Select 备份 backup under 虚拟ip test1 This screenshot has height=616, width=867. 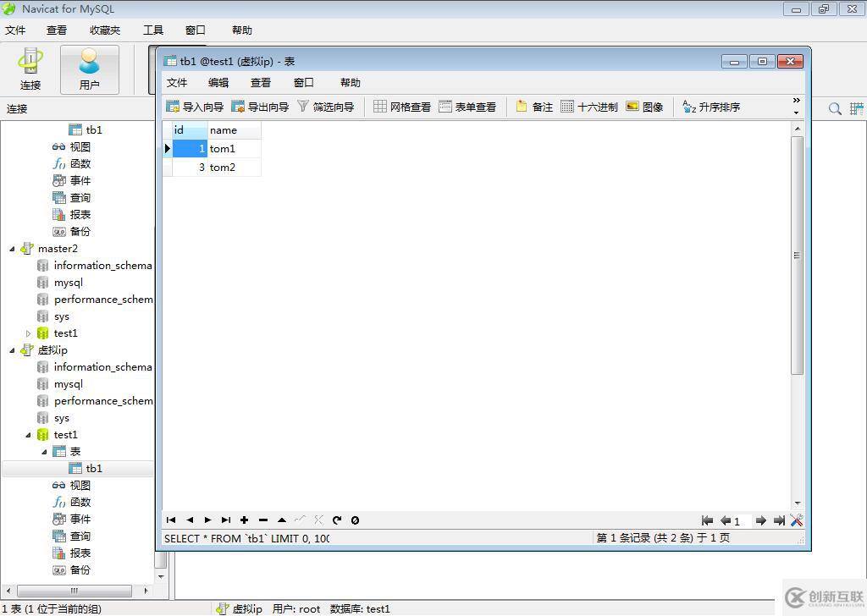[71, 570]
